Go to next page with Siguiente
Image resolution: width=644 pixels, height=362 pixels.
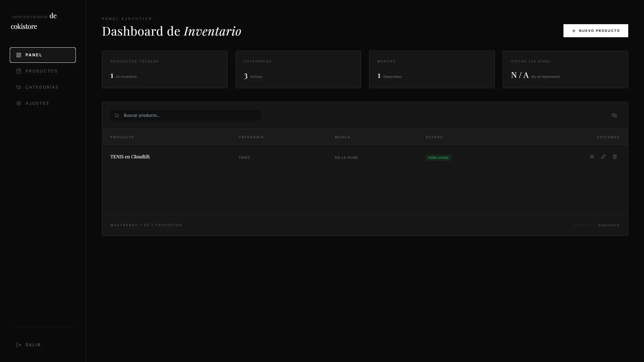tap(609, 225)
